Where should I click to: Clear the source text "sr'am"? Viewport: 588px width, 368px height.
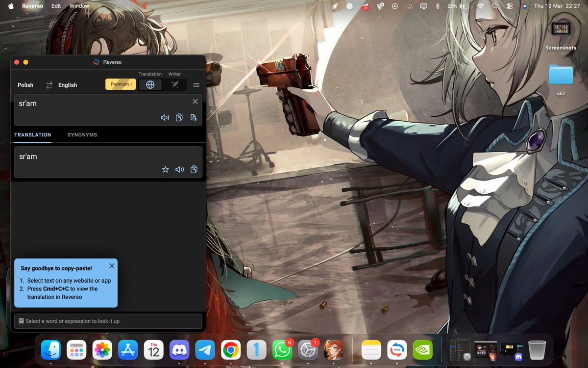coord(195,102)
